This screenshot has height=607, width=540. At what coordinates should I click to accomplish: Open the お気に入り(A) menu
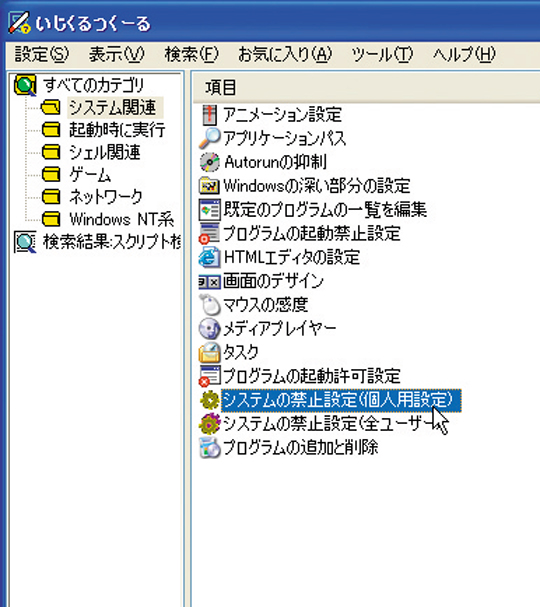285,54
